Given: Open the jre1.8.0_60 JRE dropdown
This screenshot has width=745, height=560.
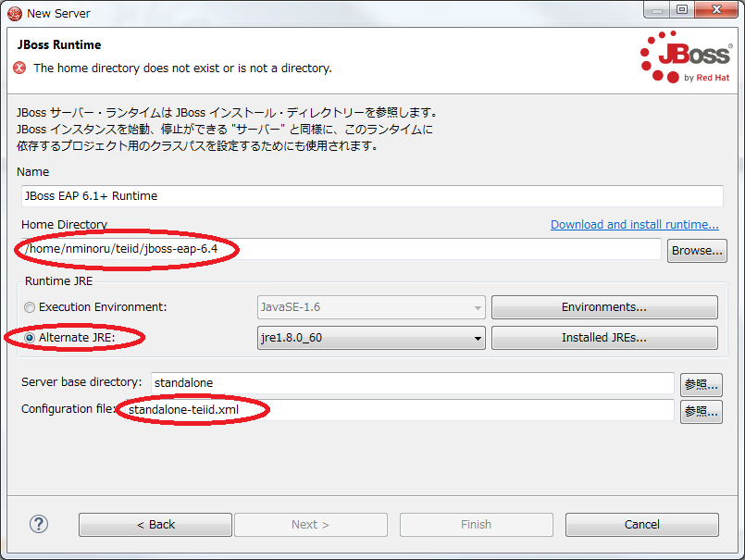Looking at the screenshot, I should pos(371,338).
